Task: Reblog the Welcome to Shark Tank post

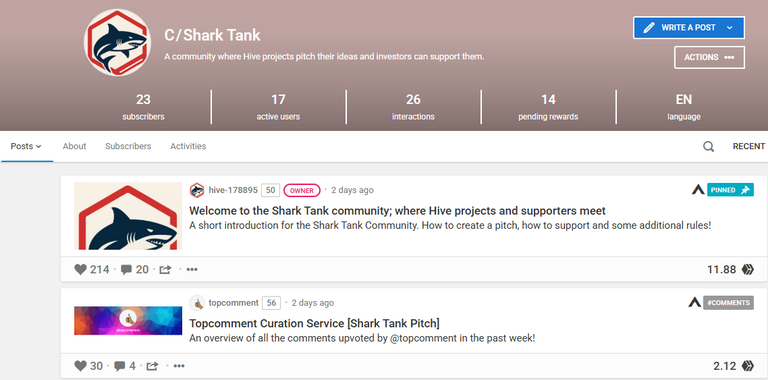Action: [x=165, y=269]
